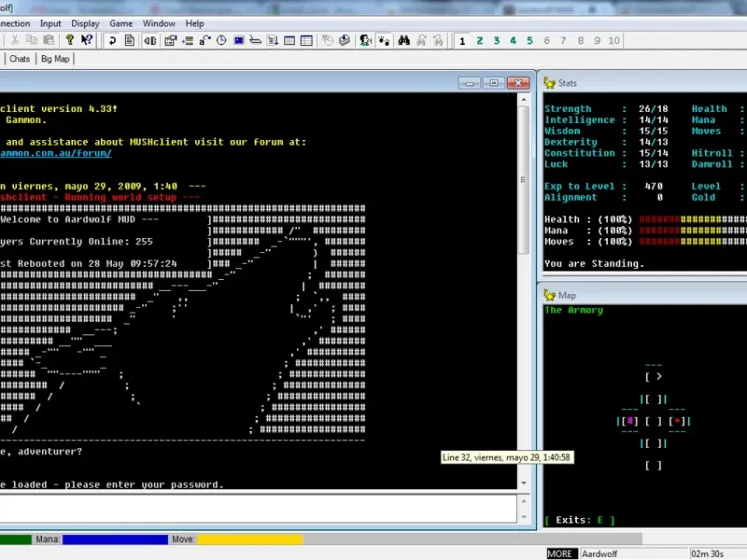Click 'The Armory' room name in Map

[x=573, y=311]
